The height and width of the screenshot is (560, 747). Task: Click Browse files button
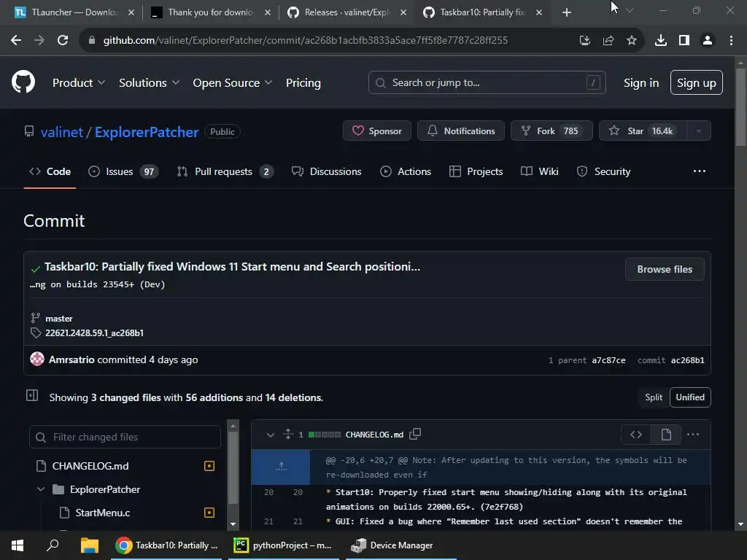pyautogui.click(x=664, y=269)
